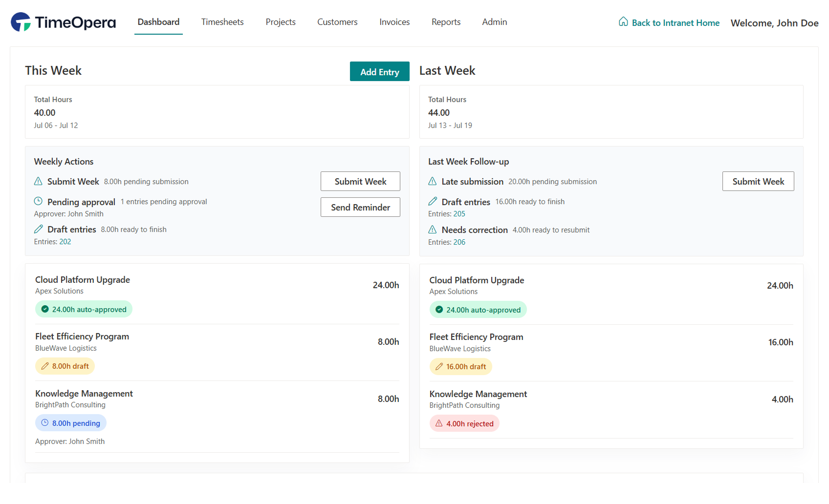Click the Jul 06 - Jul 12 date range
This screenshot has width=829, height=504.
coord(56,126)
